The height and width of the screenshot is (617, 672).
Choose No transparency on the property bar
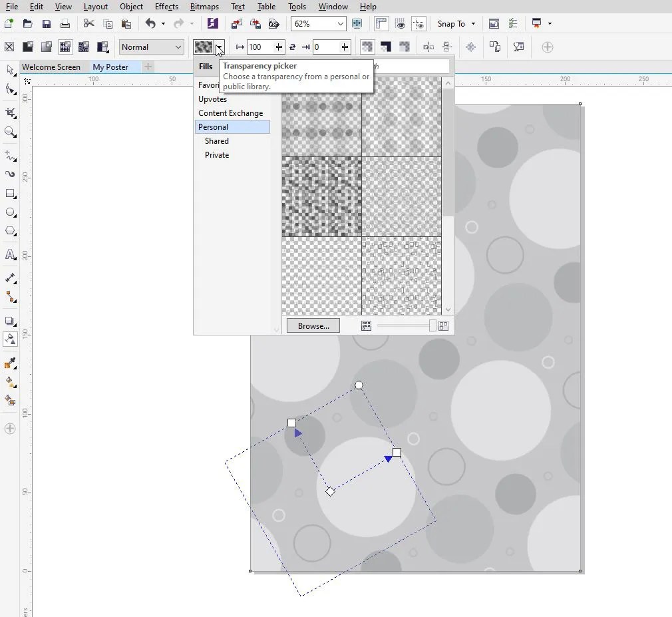9,47
